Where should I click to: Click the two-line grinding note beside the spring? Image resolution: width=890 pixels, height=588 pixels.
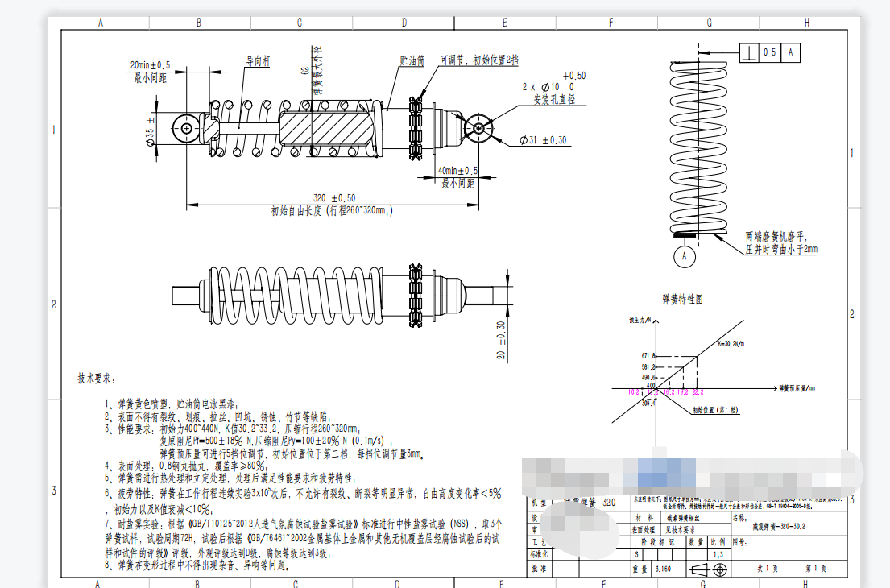[781, 243]
